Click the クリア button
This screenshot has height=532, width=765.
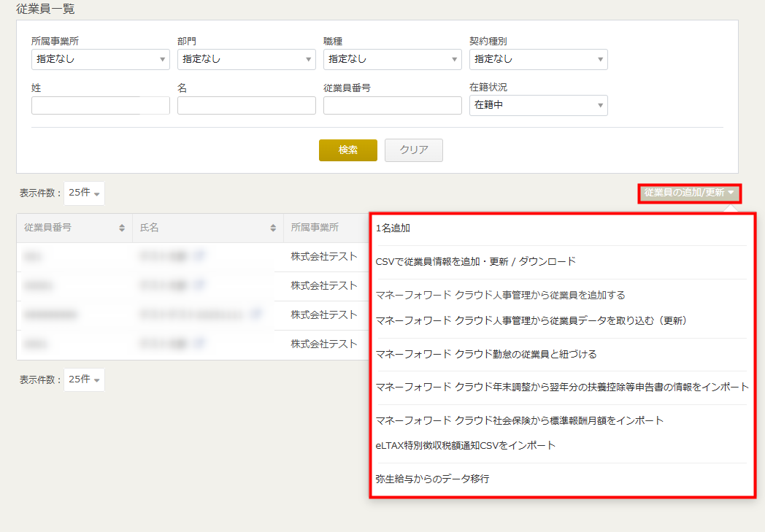pos(413,150)
